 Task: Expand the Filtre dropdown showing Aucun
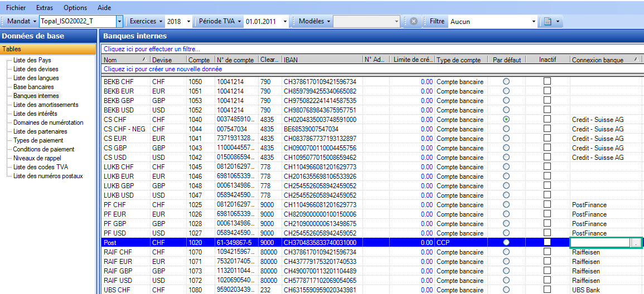pyautogui.click(x=534, y=22)
